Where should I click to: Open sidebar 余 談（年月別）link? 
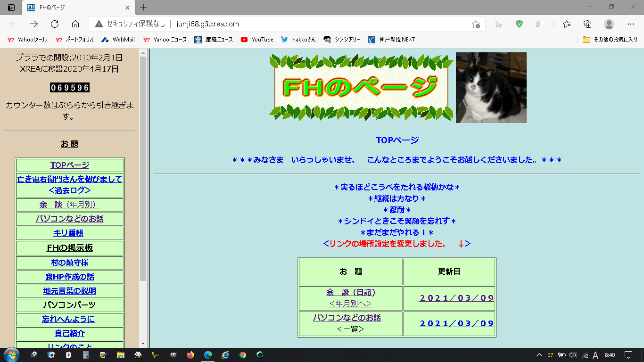pos(70,205)
